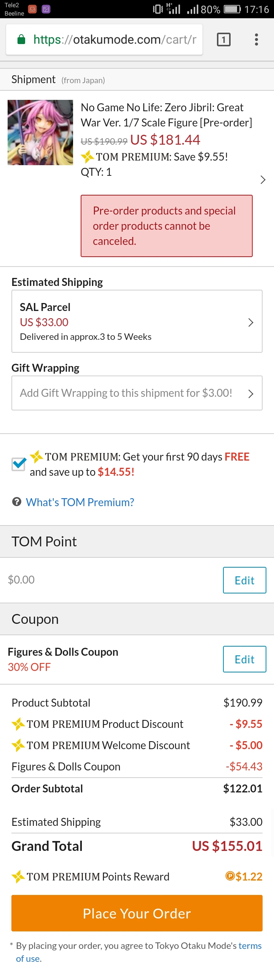
Task: Click star icon beside TOM Premium Product Discount
Action: click(x=18, y=724)
